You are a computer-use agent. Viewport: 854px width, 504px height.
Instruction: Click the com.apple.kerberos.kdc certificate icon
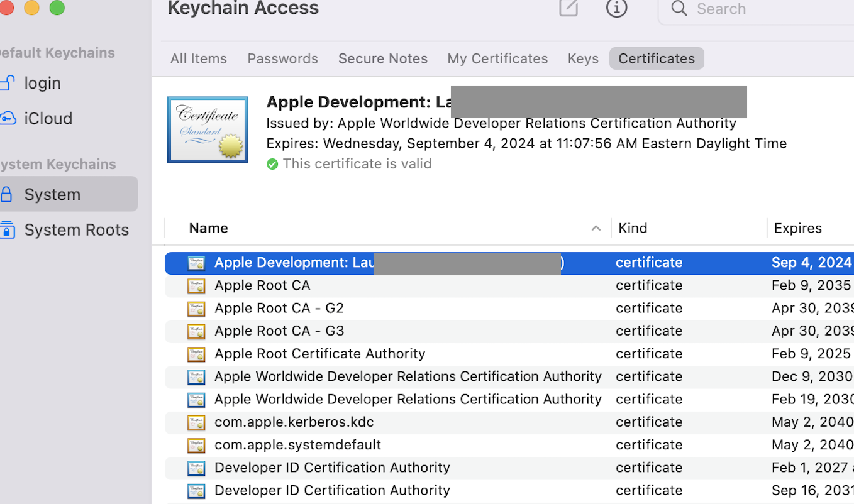coord(196,422)
